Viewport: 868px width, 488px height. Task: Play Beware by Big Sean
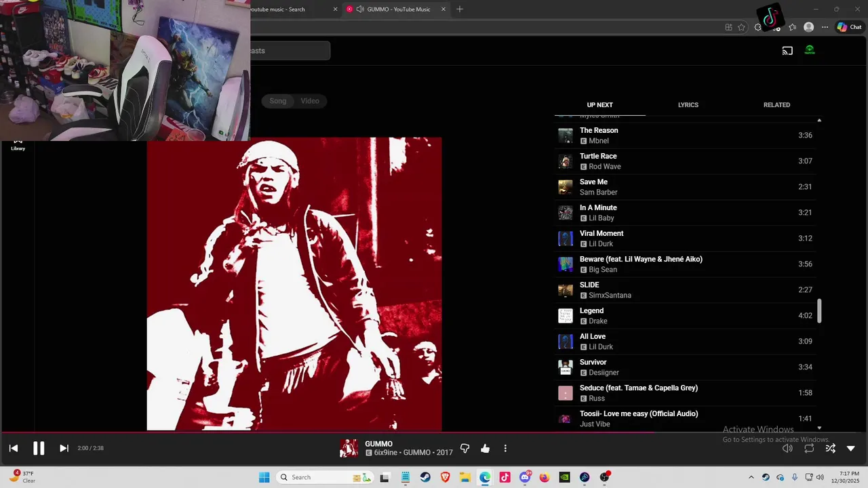(685, 264)
